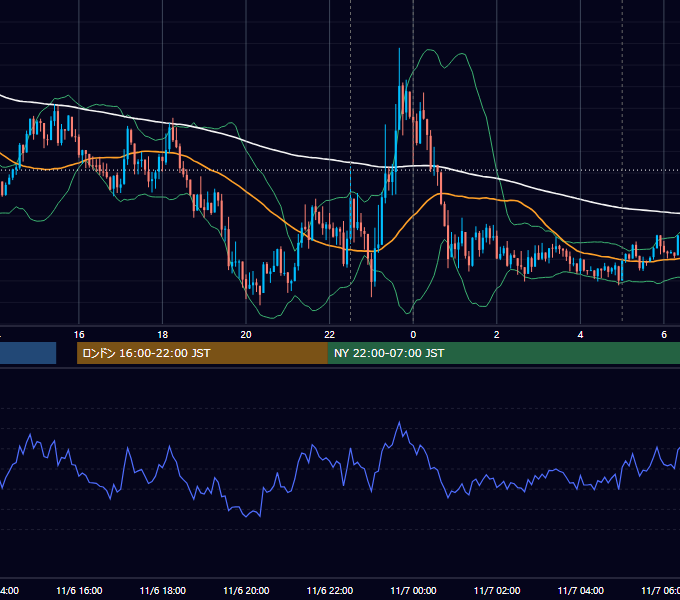Click the '11/7 02:00' label on the lower axis
The height and width of the screenshot is (600, 680).
tap(497, 590)
